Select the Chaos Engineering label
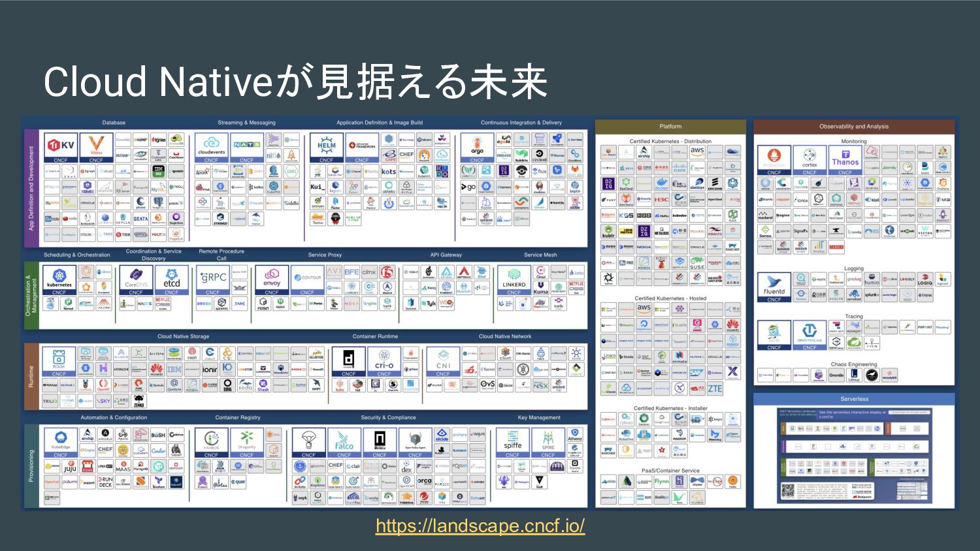This screenshot has height=551, width=980. click(854, 365)
